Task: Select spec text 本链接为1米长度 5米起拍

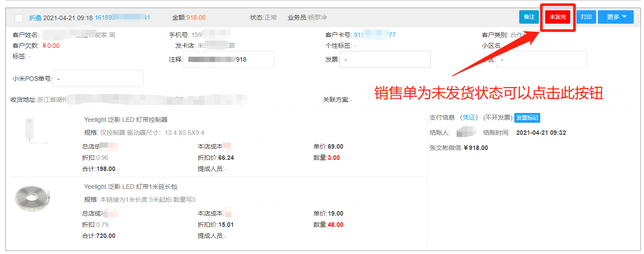Action: [x=136, y=200]
